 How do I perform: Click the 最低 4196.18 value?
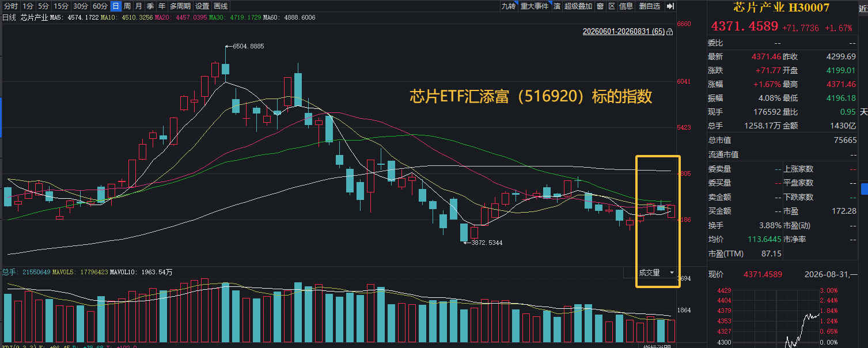pyautogui.click(x=842, y=98)
